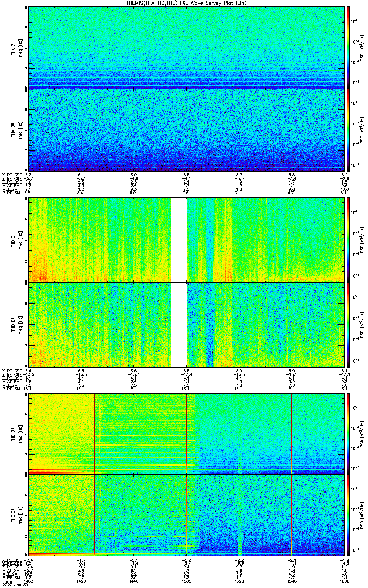Click inside the THA B-parallel spectrogram panel
The height and width of the screenshot is (588, 368).
tap(186, 130)
